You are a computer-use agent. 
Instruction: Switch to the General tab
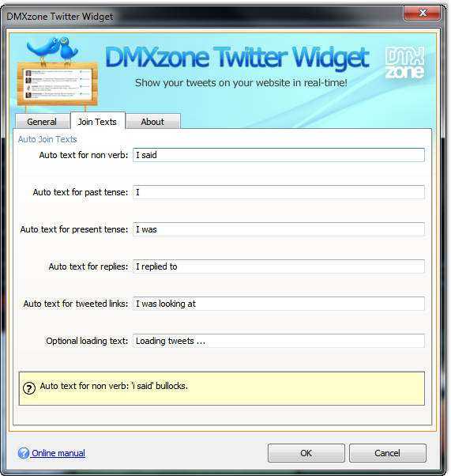[x=42, y=122]
